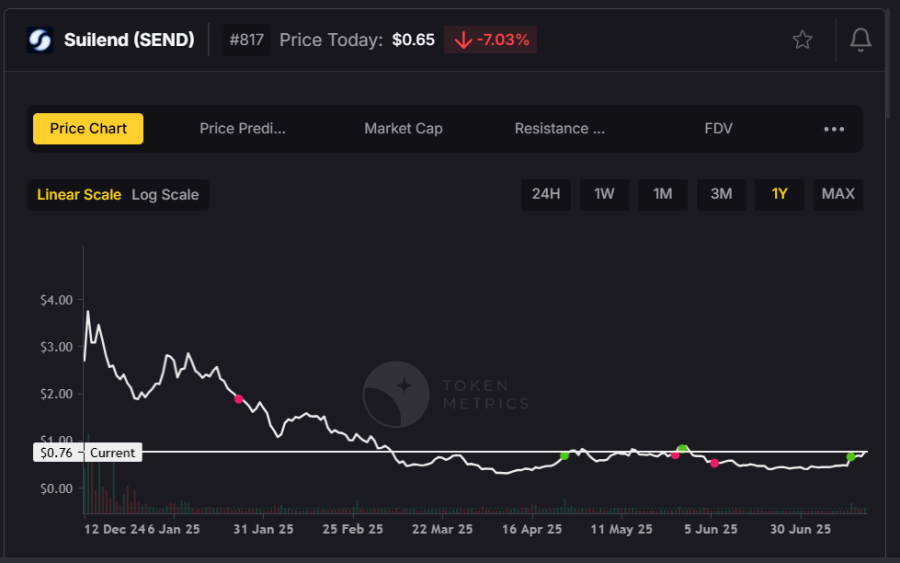The width and height of the screenshot is (900, 563).
Task: Show the MAX time range
Action: (x=838, y=194)
